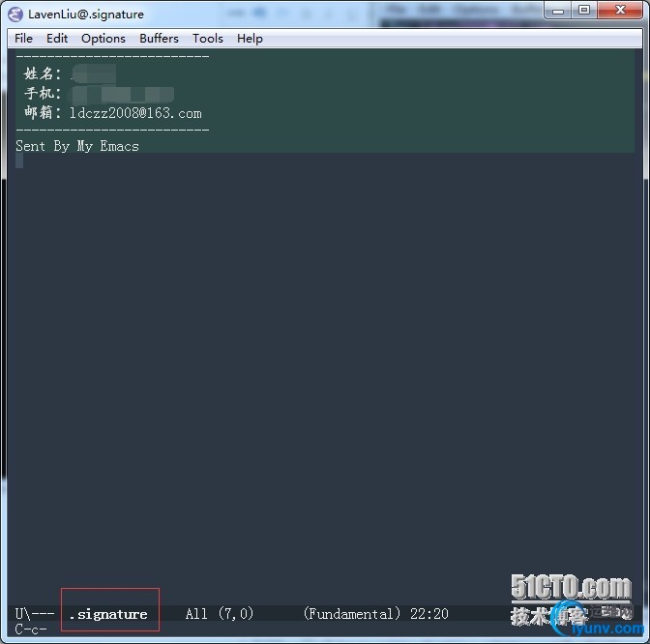
Task: Click the Emacs icon in title bar
Action: point(15,15)
